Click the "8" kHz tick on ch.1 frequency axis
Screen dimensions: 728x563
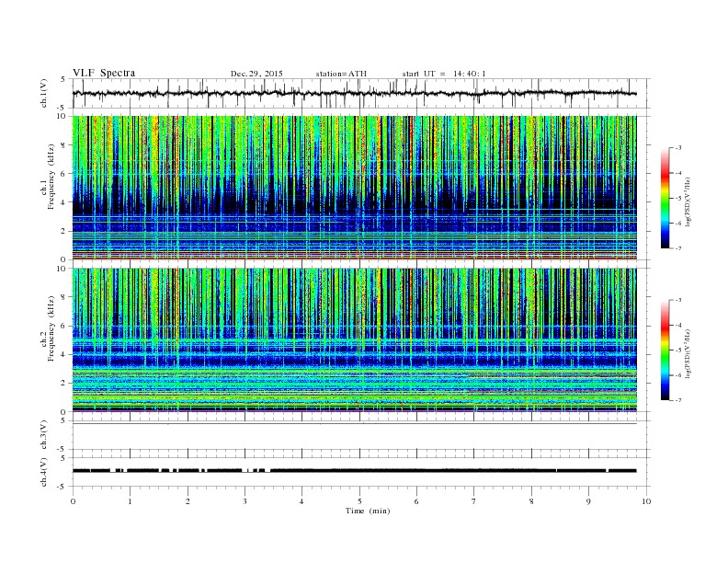click(x=63, y=145)
